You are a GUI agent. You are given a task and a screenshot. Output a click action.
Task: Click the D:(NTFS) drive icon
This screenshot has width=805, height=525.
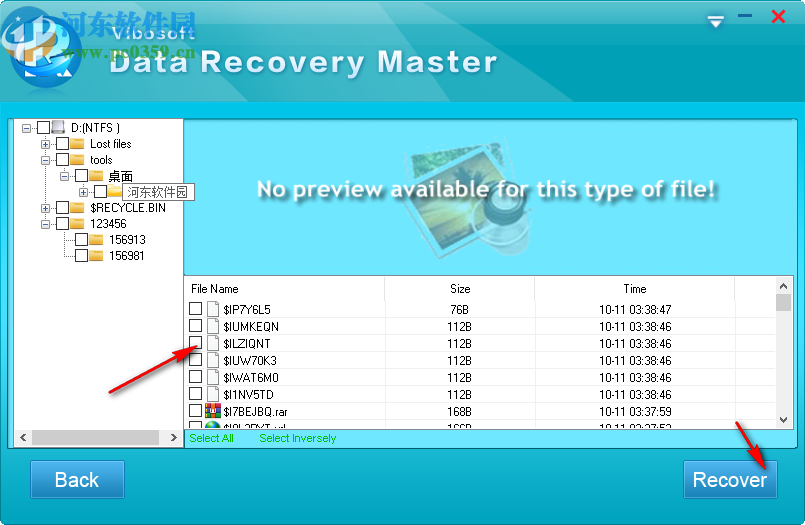pyautogui.click(x=58, y=127)
